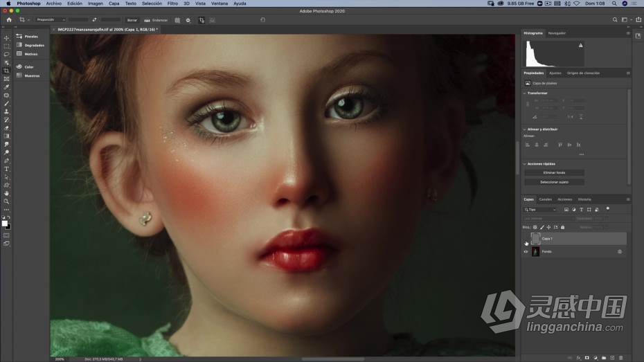Select the Zoom tool
Viewport: 644px width, 362px height.
coord(6,201)
